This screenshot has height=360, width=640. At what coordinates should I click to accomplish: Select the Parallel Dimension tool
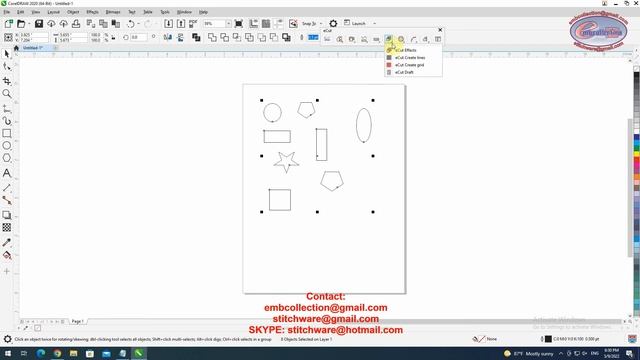(7, 187)
